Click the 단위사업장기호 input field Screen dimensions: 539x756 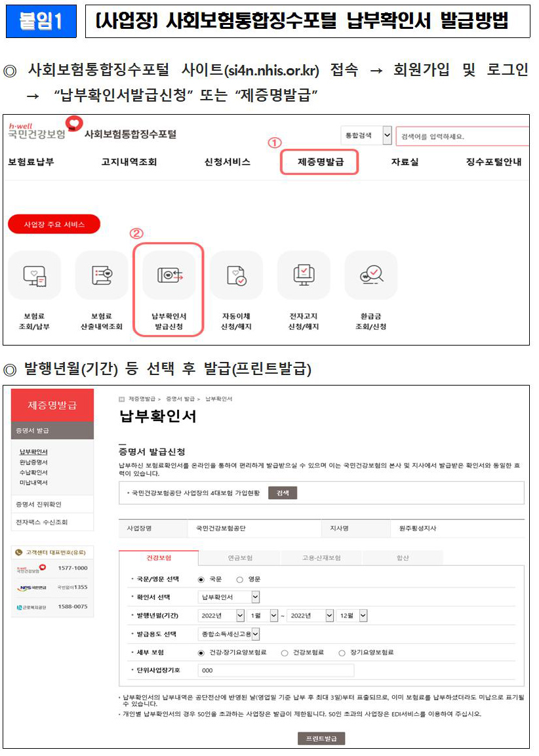275,671
